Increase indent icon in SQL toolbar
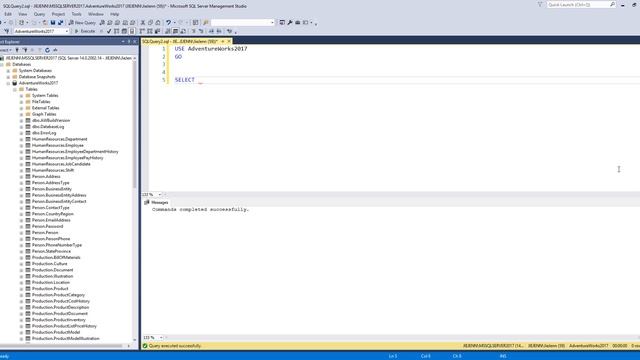640x360 pixels. coord(219,31)
